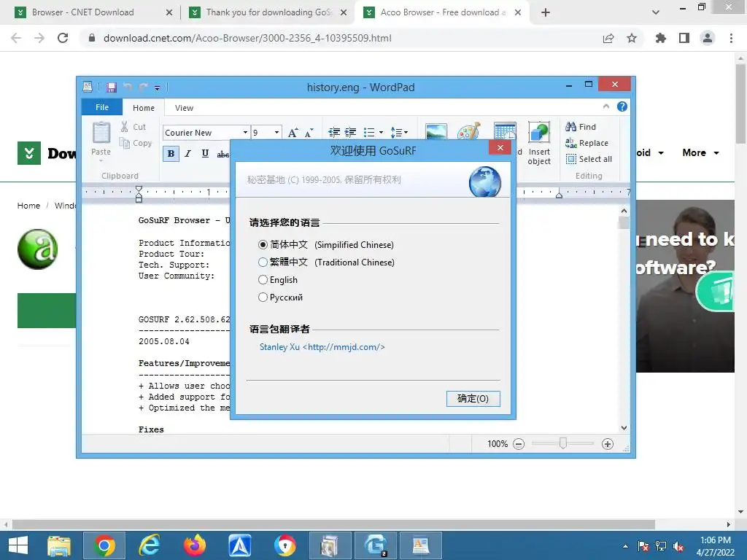This screenshot has width=747, height=560.
Task: Click the Find binoculars button
Action: point(581,127)
